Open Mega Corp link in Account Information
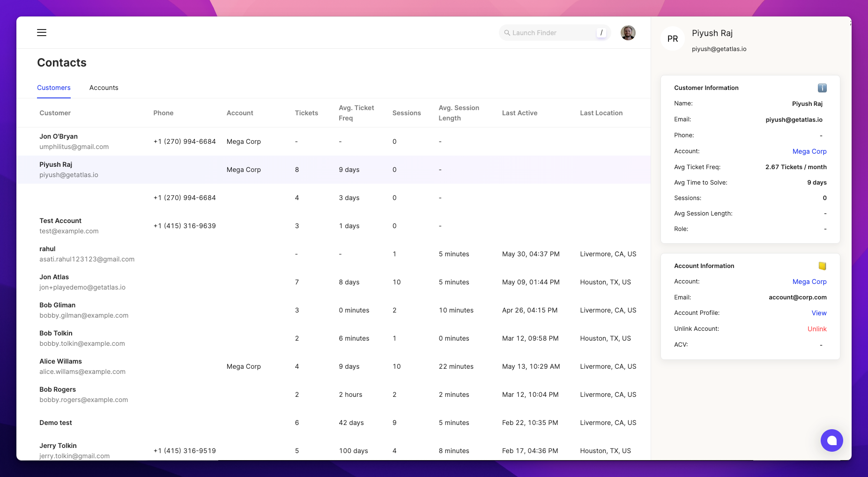The height and width of the screenshot is (477, 868). point(809,282)
